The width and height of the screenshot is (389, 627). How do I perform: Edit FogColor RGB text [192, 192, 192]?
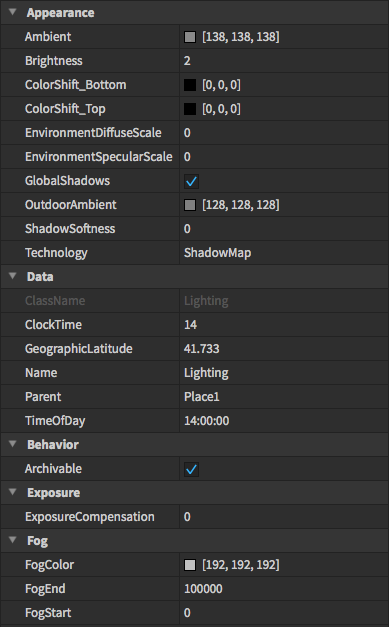[x=241, y=565]
